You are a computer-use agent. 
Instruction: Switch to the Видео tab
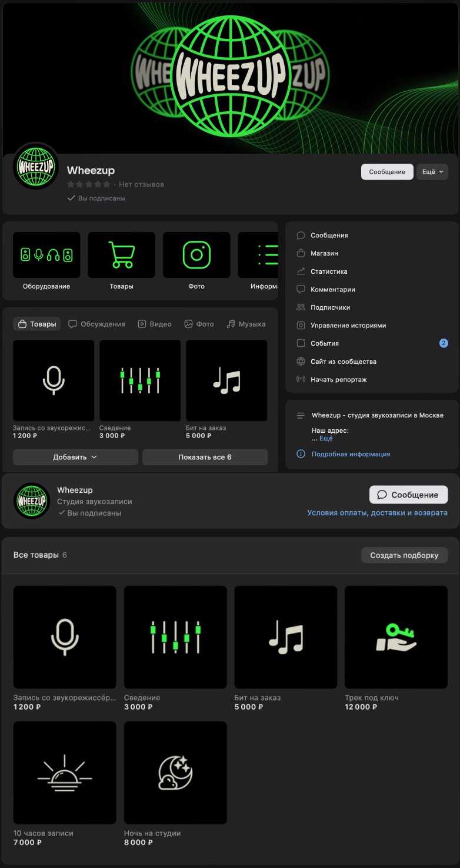pos(155,324)
